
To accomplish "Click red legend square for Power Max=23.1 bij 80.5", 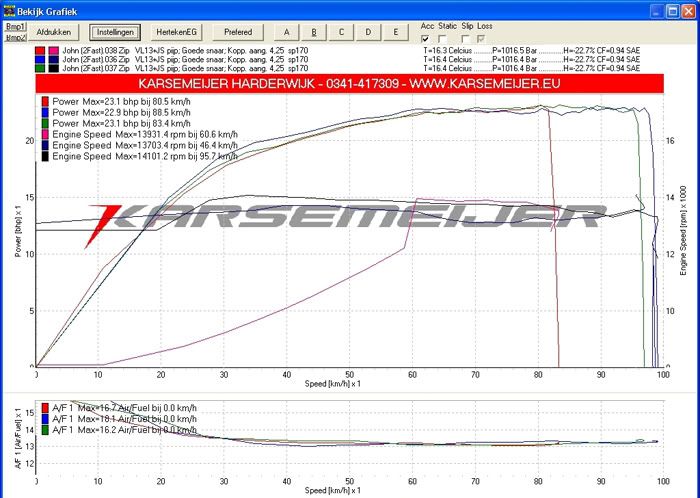I will (x=45, y=101).
